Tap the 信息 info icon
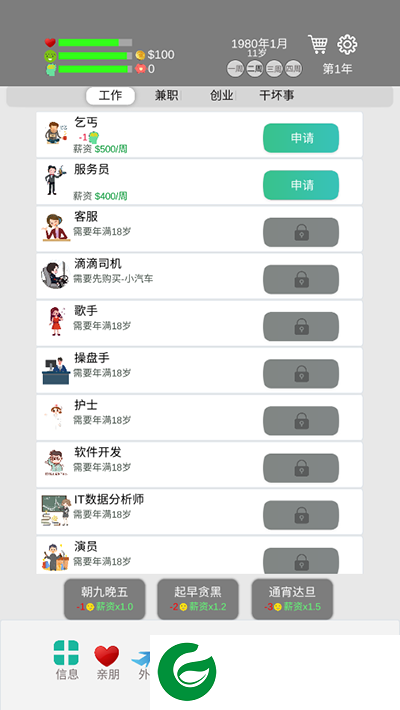The height and width of the screenshot is (710, 400). click(67, 652)
